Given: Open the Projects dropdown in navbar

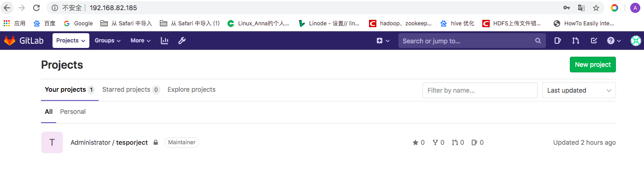Looking at the screenshot, I should (x=71, y=41).
